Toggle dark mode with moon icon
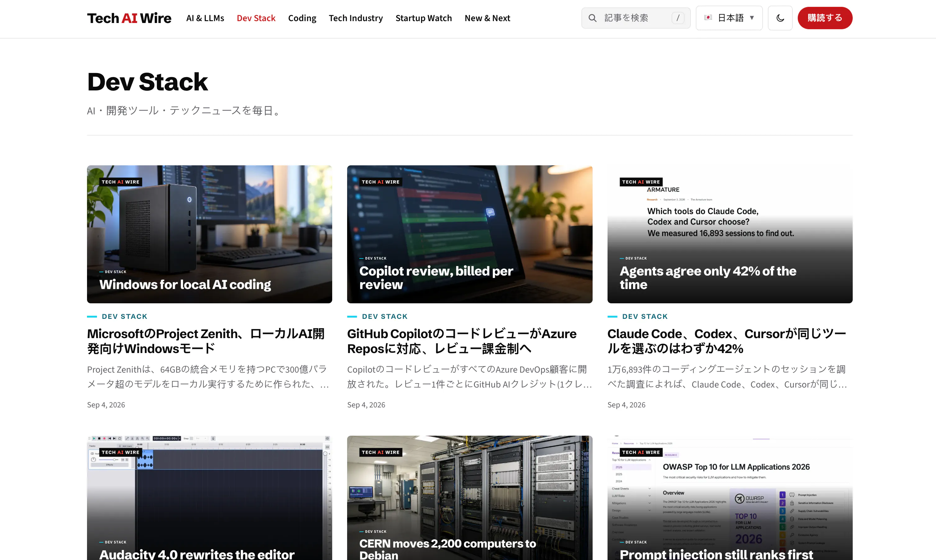Viewport: 936px width, 560px height. click(780, 18)
